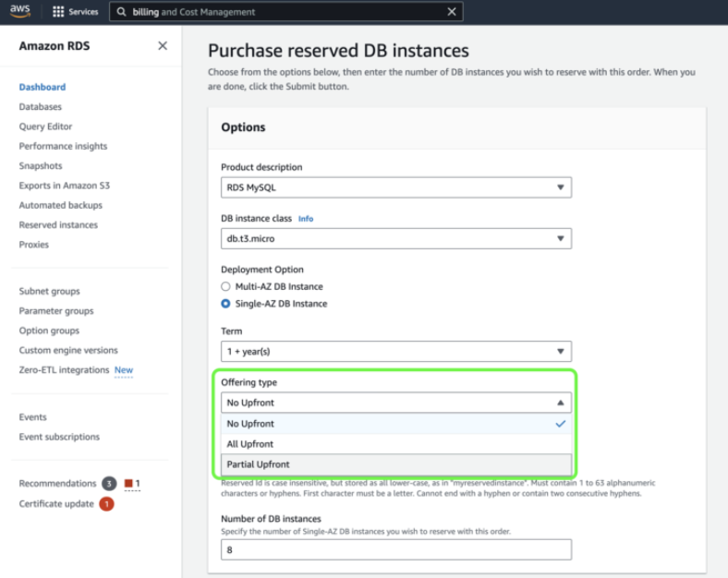Click the Recommendations count badge 3

pyautogui.click(x=109, y=484)
